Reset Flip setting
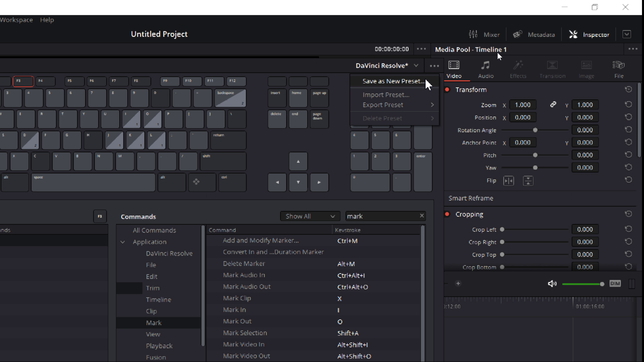The image size is (644, 362). (x=629, y=180)
